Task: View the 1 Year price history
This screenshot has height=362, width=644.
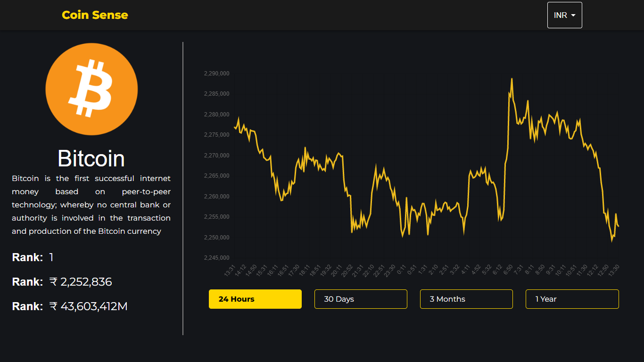Action: click(x=572, y=299)
